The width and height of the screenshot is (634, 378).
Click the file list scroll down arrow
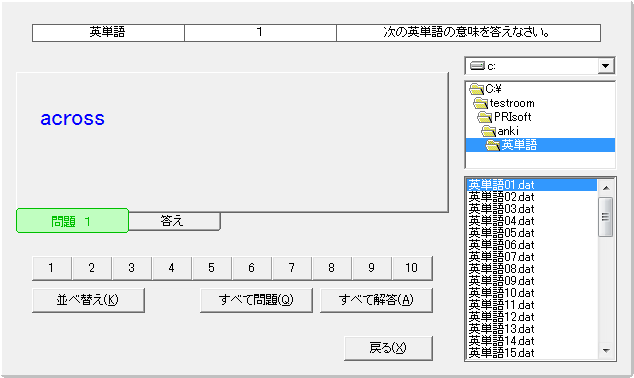click(x=606, y=351)
